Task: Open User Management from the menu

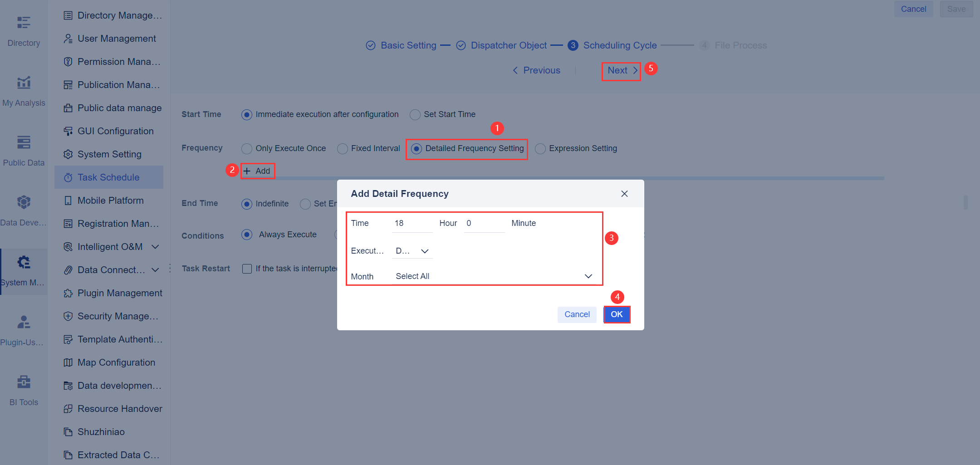Action: [116, 38]
